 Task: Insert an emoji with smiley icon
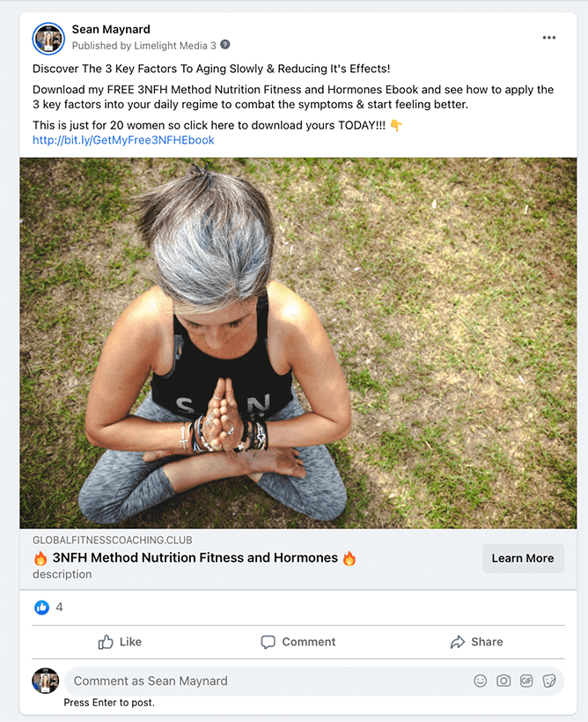tap(481, 681)
